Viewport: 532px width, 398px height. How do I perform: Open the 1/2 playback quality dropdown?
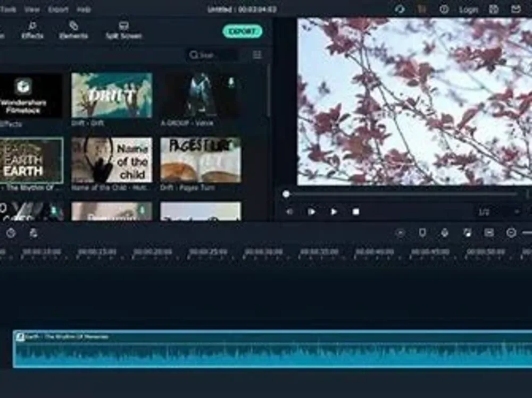[x=485, y=211]
